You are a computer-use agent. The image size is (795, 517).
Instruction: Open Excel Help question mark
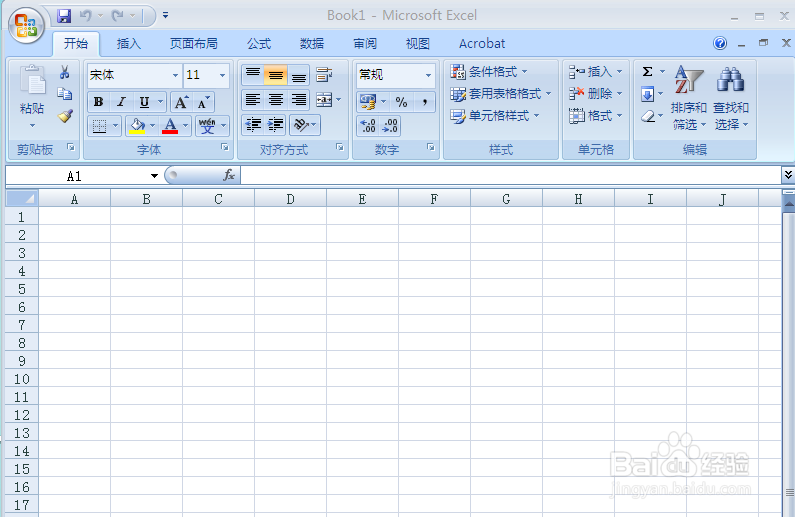click(720, 44)
